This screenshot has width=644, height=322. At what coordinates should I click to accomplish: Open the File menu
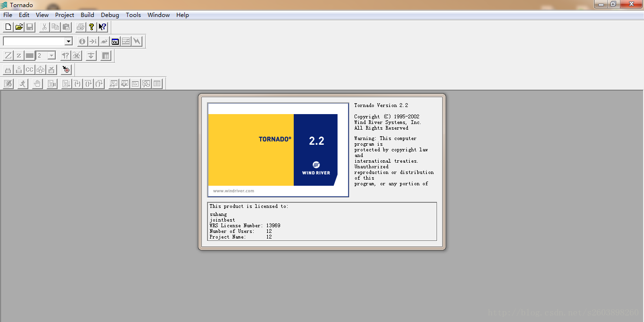point(8,15)
